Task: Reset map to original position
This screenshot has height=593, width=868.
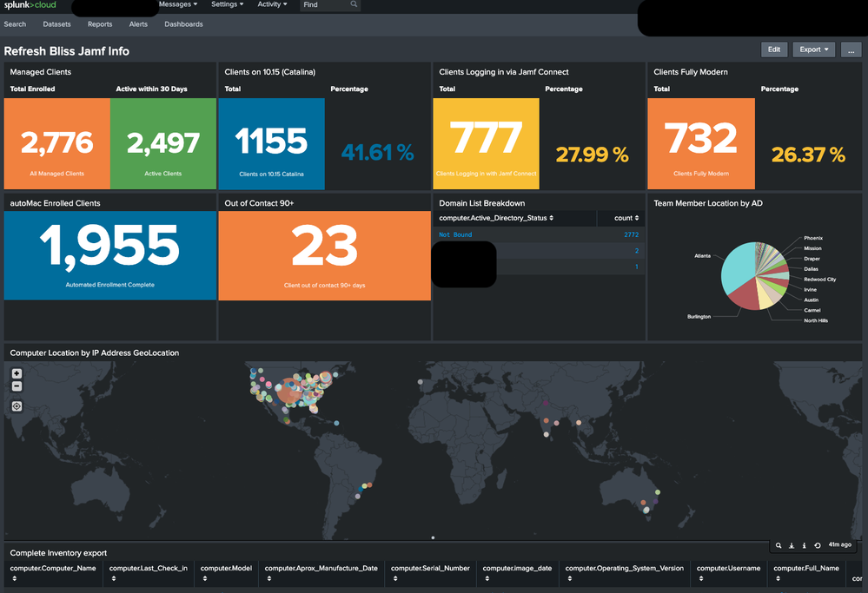Action: coord(17,406)
